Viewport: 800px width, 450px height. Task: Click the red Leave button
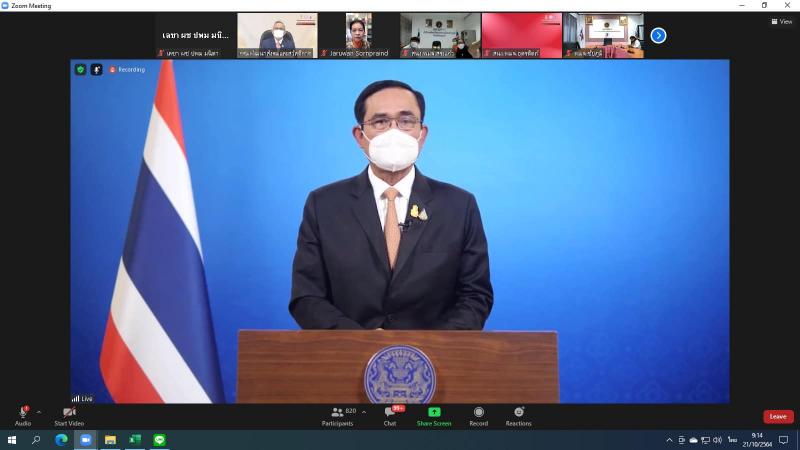click(778, 416)
